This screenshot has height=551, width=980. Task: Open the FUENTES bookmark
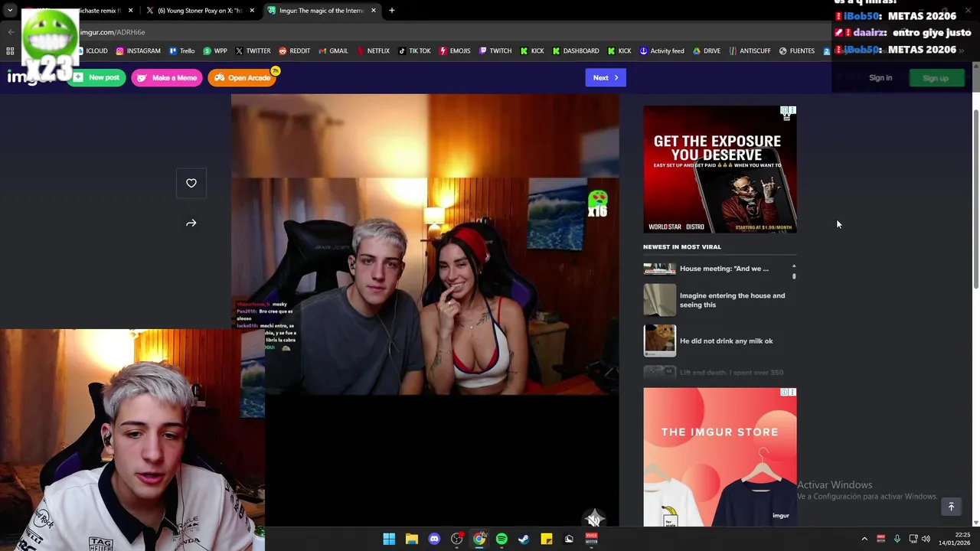tap(796, 51)
